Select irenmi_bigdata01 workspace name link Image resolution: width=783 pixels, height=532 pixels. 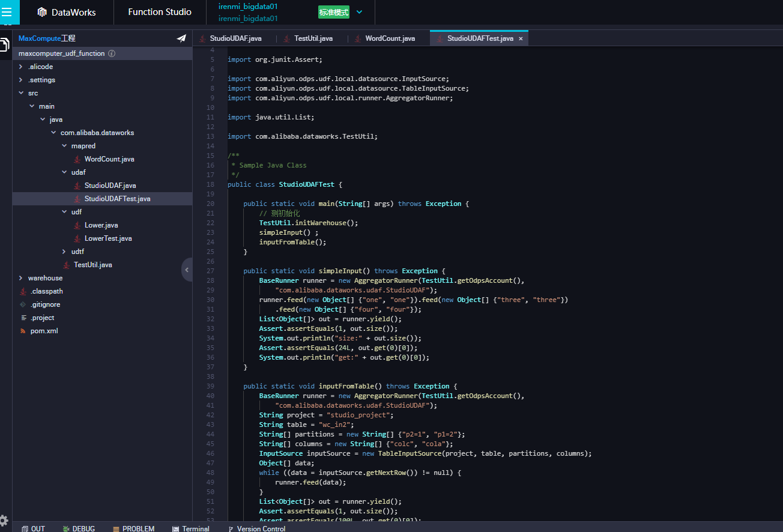[x=248, y=7]
